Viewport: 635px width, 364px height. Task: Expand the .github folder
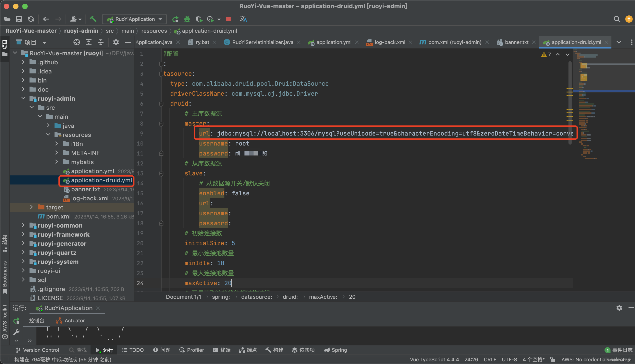(23, 62)
